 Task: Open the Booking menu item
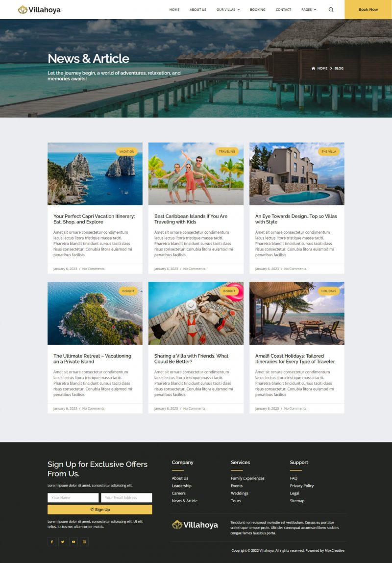(x=257, y=10)
